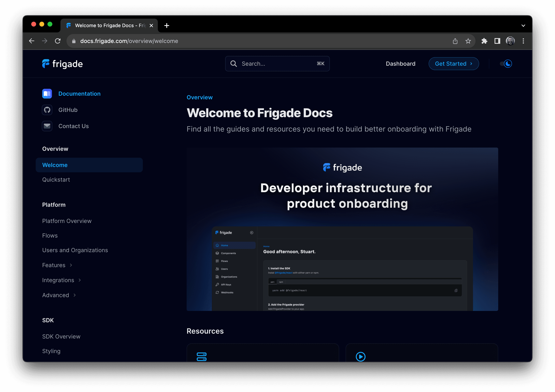Click the play circle icon in Resources card

361,357
